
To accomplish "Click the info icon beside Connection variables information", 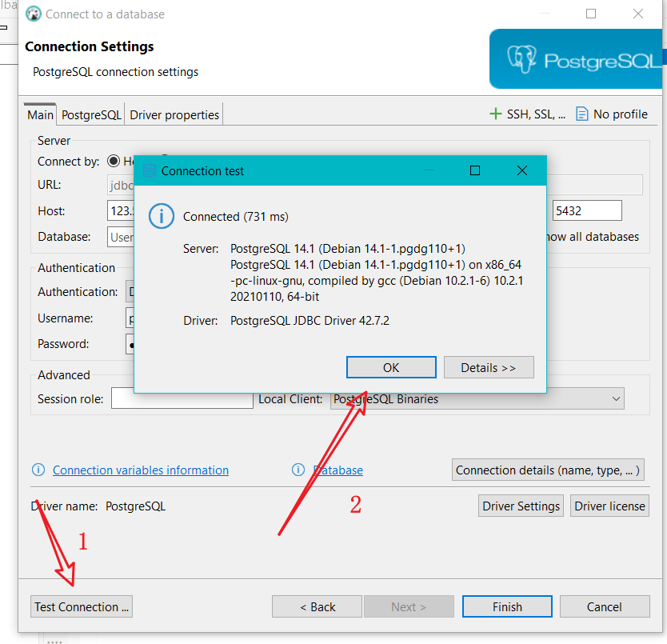I will click(38, 470).
